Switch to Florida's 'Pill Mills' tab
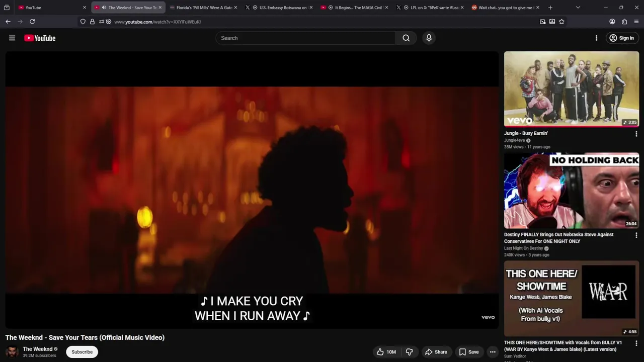The width and height of the screenshot is (644, 362). [203, 8]
